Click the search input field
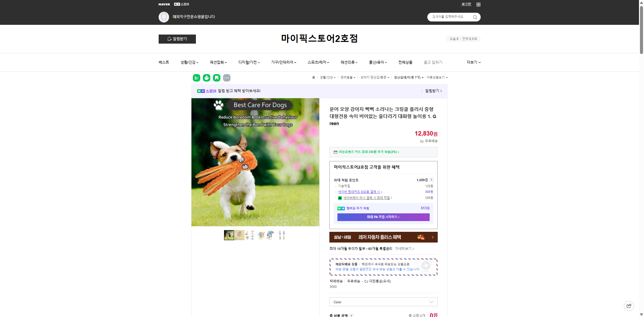The height and width of the screenshot is (317, 644). (449, 17)
